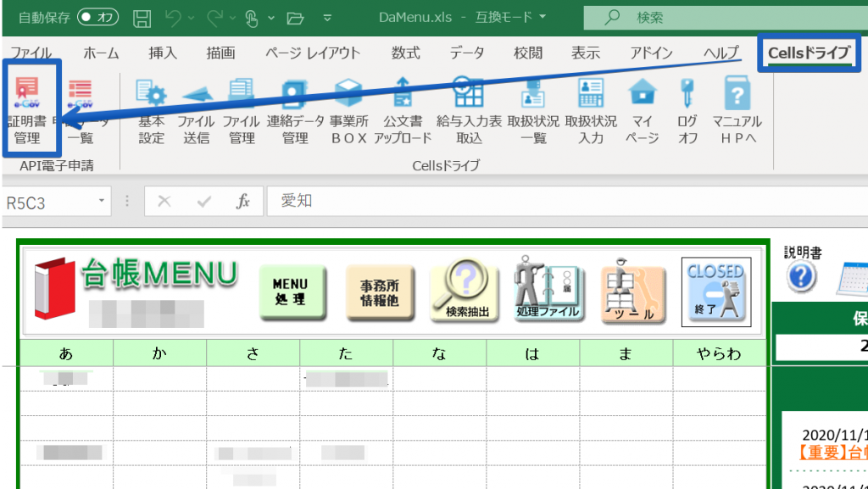868x489 pixels.
Task: Open the ヘルプ tab
Action: (x=721, y=53)
